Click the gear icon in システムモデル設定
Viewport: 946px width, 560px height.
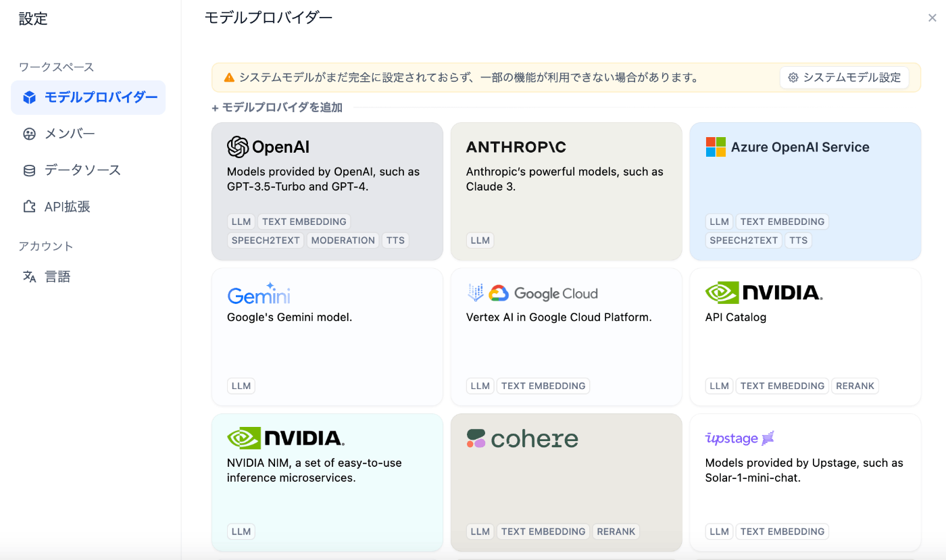coord(793,78)
